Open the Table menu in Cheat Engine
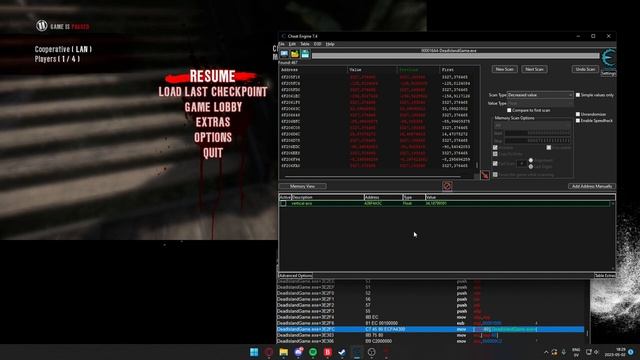 tap(305, 44)
